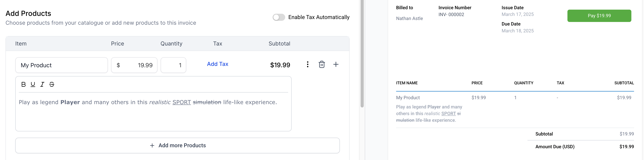Click the vertical scrollbar of the form panel
Screen dimensions: 644x160
pyautogui.click(x=362, y=54)
